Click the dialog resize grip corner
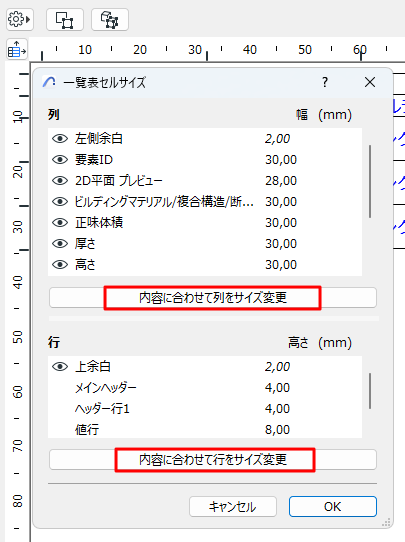 click(386, 522)
